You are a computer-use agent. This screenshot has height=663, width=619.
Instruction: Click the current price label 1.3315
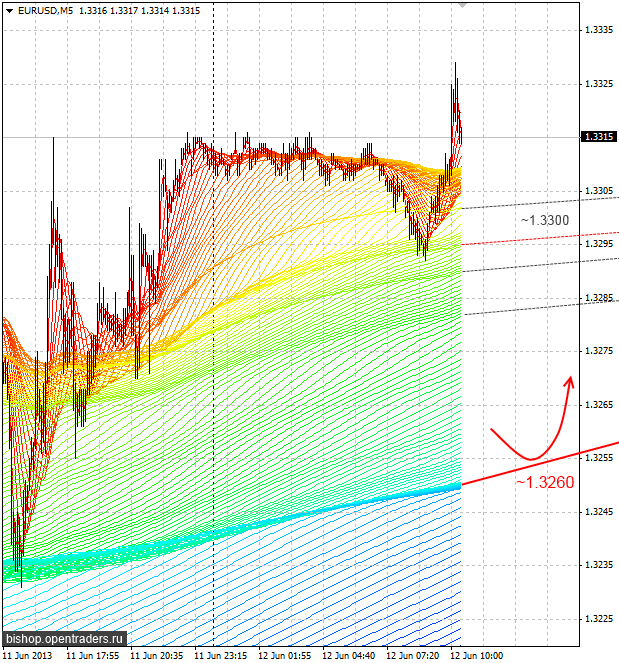pyautogui.click(x=599, y=137)
